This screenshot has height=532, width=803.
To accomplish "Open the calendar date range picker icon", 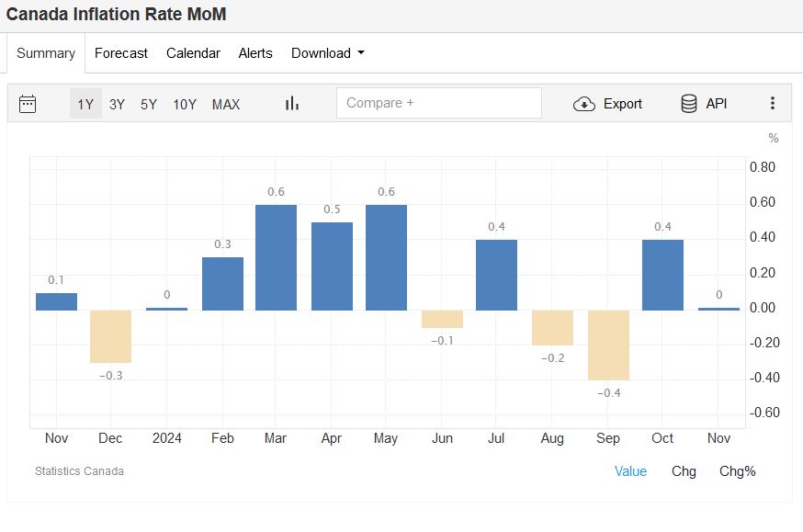I will coord(28,104).
